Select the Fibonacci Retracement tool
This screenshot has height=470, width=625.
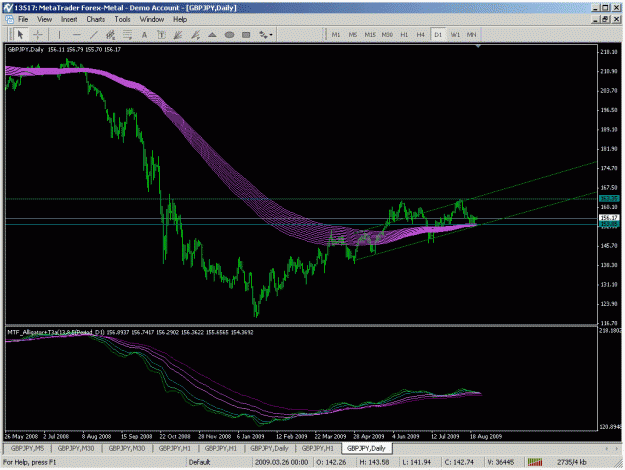point(128,35)
